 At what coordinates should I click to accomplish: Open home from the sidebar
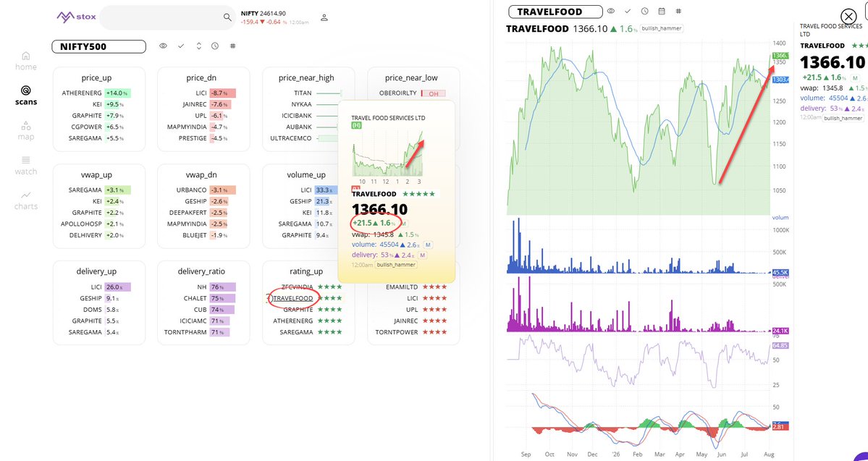pos(26,61)
